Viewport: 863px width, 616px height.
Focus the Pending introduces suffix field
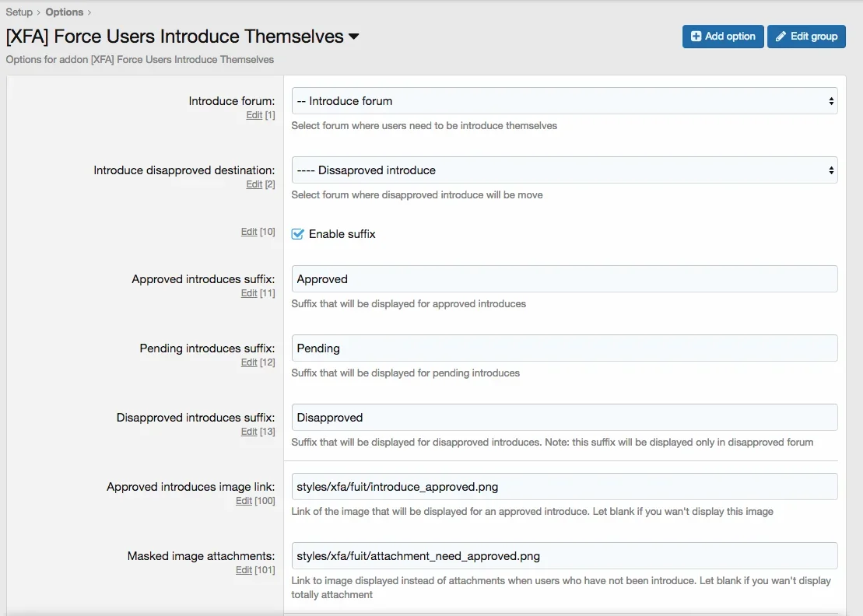point(564,348)
